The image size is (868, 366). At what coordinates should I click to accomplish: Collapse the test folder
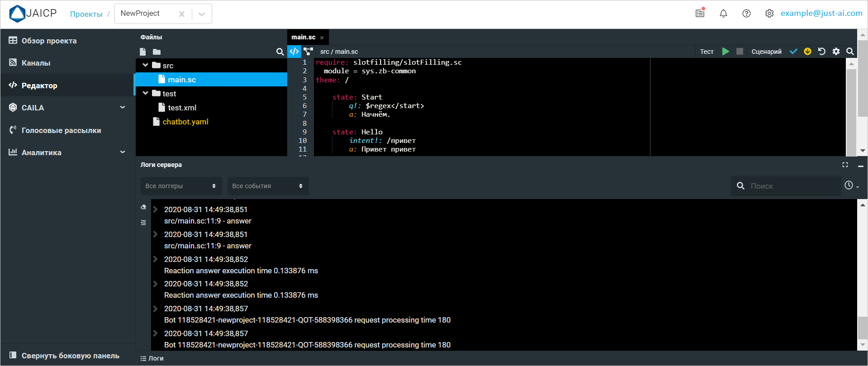[x=145, y=93]
